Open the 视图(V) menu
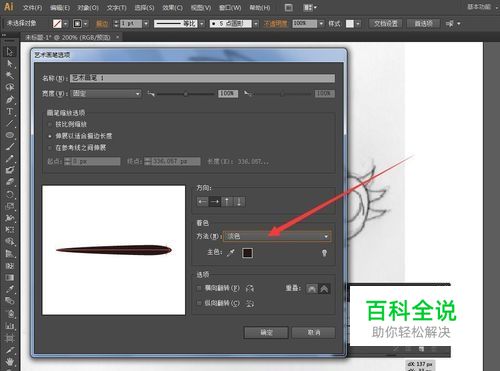500x371 pixels. click(201, 7)
